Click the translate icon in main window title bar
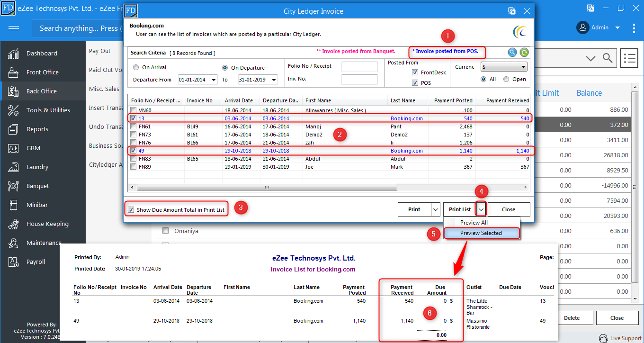Screen dimensions: 644x343 pos(590,8)
